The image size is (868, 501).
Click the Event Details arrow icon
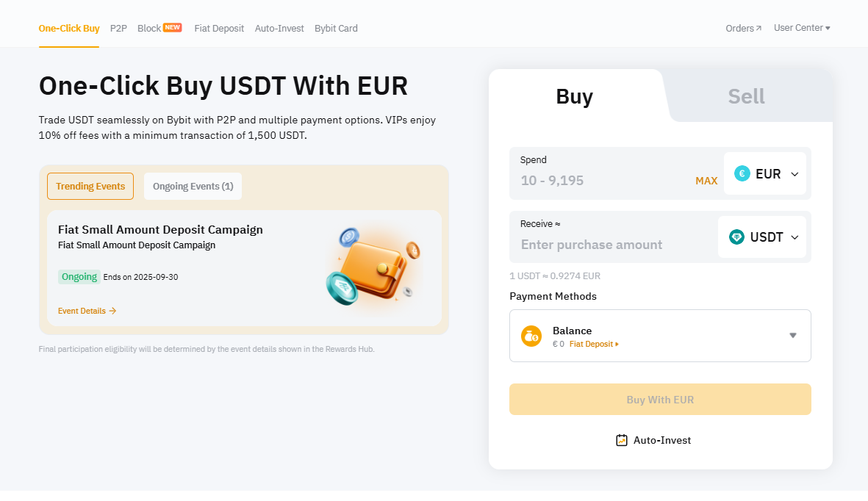[112, 311]
